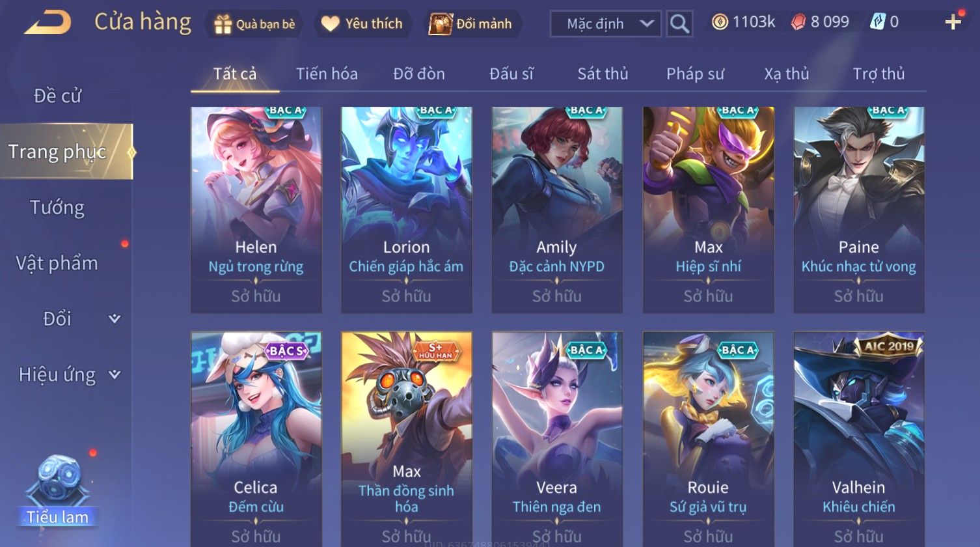
Task: Go to Tướng in the sidebar
Action: coord(57,208)
